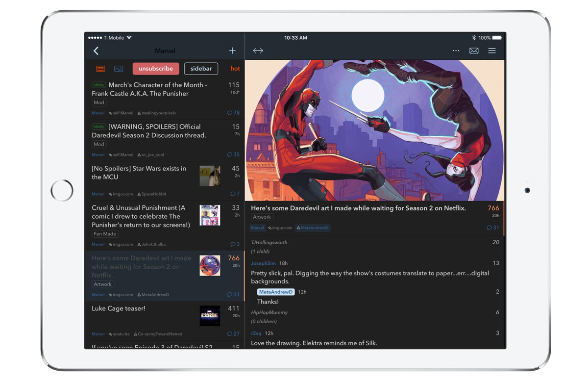Switch to the image gallery view icon
The height and width of the screenshot is (381, 588).
coord(119,69)
